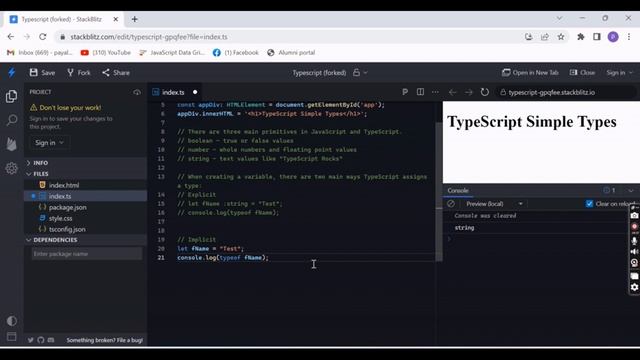640x360 pixels.
Task: Open style.css file
Action: [x=86, y=218]
